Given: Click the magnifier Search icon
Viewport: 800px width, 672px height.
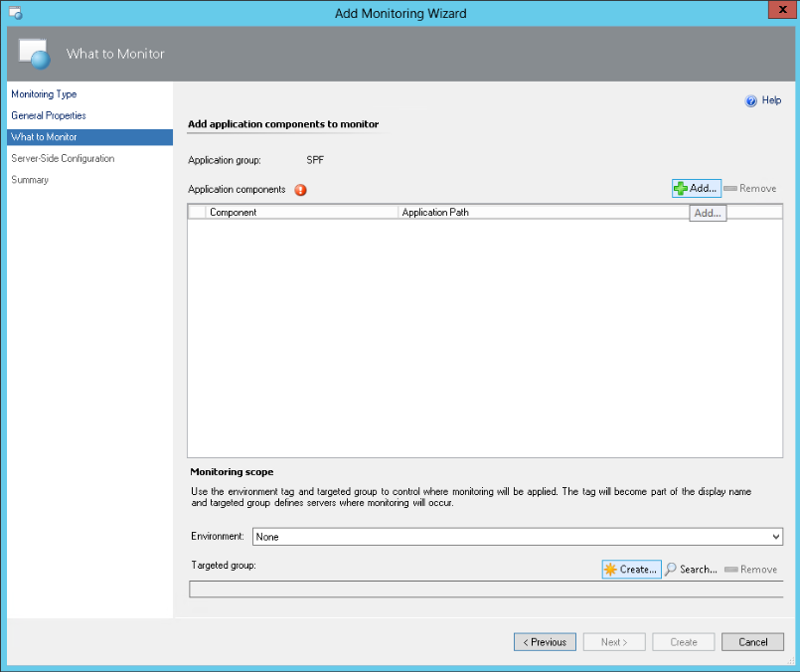Looking at the screenshot, I should tap(672, 570).
